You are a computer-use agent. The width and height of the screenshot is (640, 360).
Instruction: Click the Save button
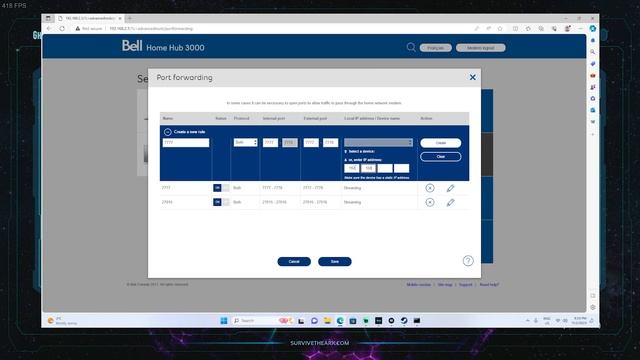(x=335, y=262)
